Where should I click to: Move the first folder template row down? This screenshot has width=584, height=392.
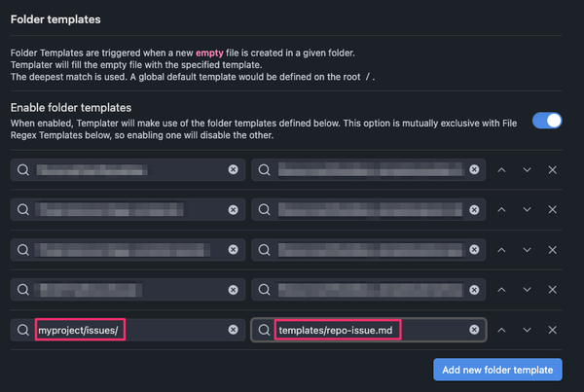527,170
